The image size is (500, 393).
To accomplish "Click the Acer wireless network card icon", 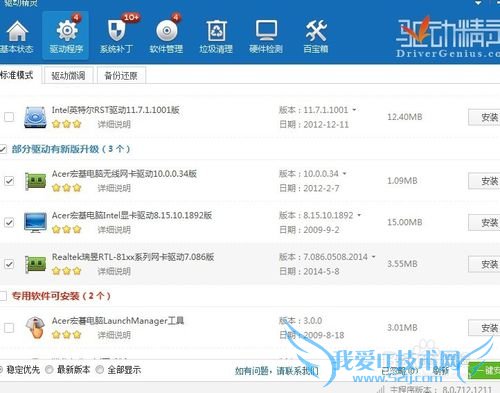I will tap(35, 181).
